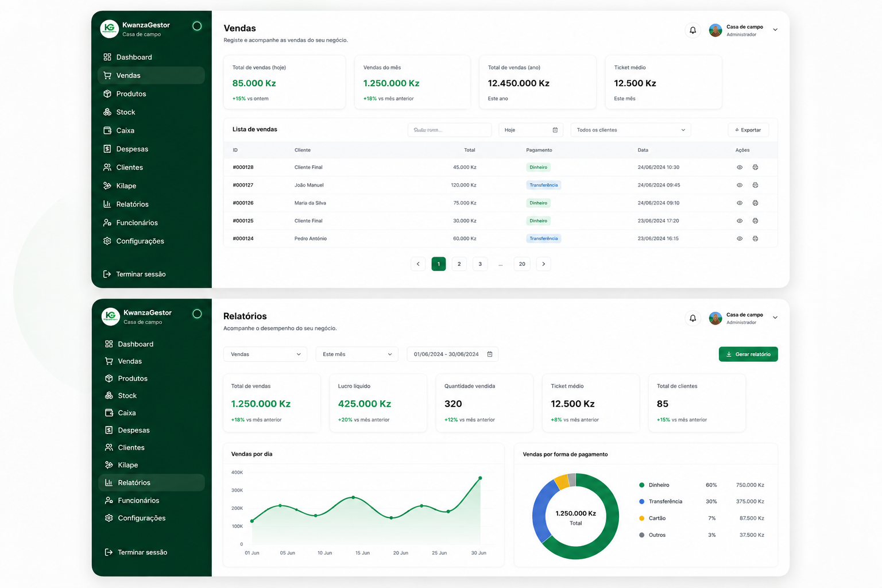Viewport: 882px width, 588px height.
Task: Click Terminar sessão in the upper sidebar
Action: click(x=134, y=274)
